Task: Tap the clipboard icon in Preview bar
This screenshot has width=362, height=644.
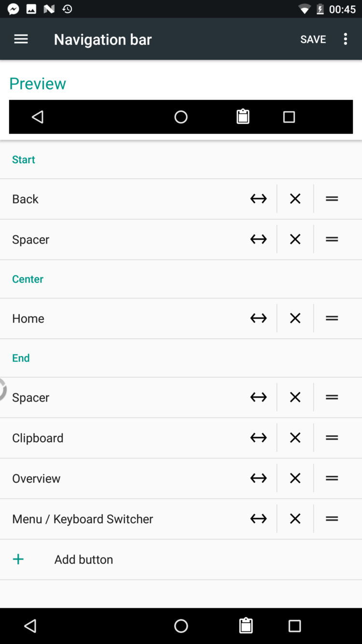Action: pyautogui.click(x=243, y=117)
